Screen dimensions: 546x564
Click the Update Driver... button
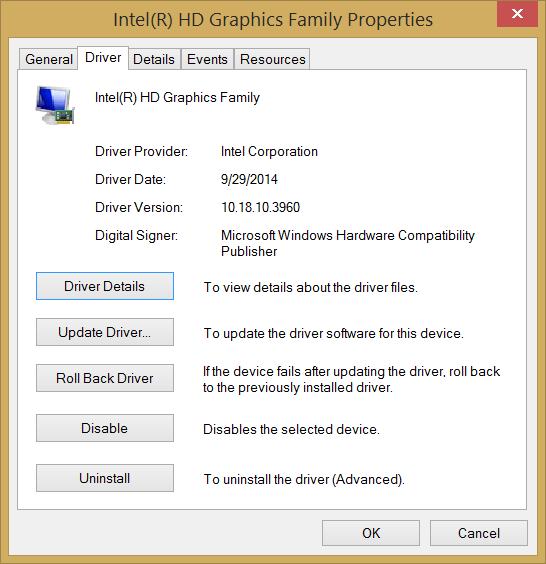click(105, 332)
